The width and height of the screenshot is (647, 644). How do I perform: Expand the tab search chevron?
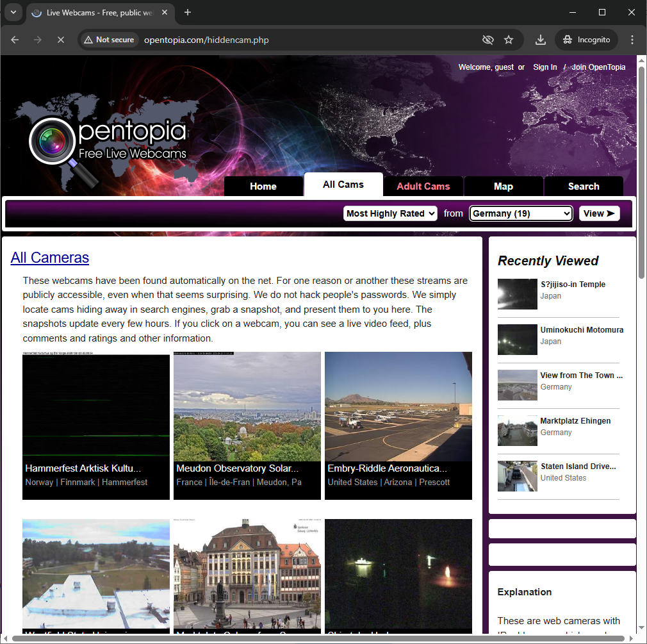pyautogui.click(x=13, y=12)
